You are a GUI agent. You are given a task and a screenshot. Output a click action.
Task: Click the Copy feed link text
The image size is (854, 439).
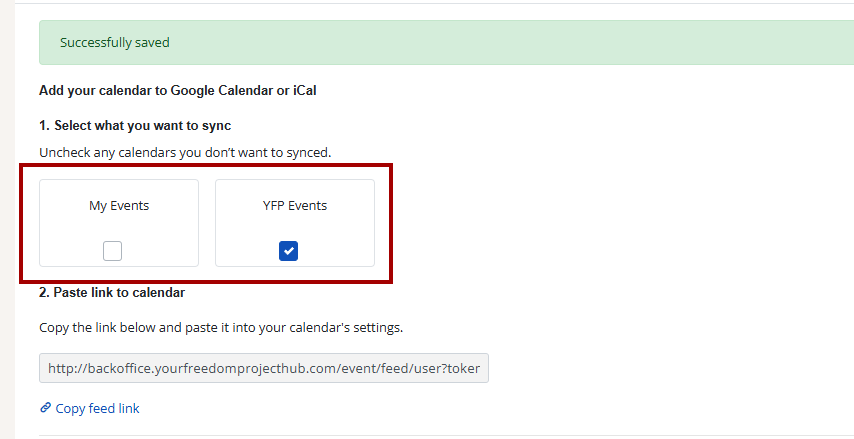click(97, 408)
